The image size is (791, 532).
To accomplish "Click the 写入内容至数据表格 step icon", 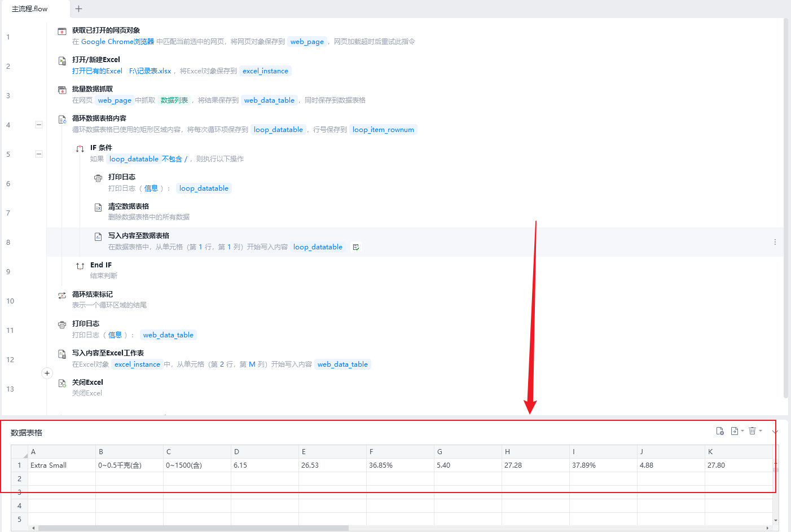I will (x=98, y=236).
